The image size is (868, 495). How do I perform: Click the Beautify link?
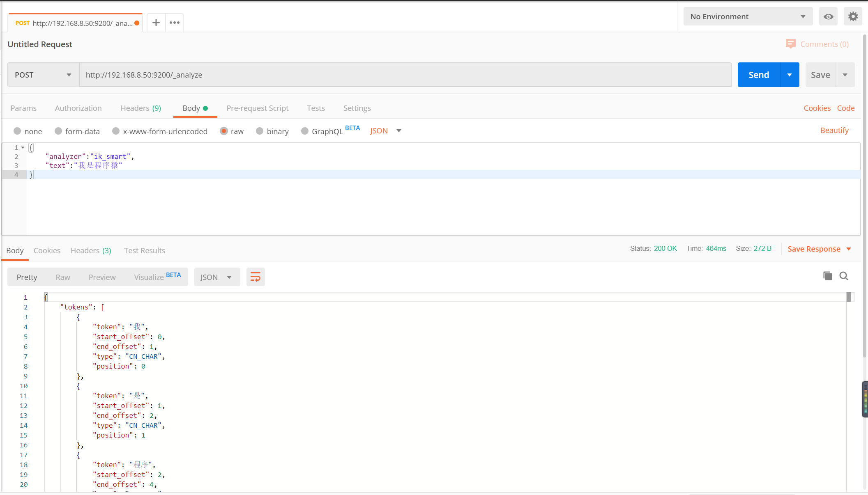click(834, 131)
